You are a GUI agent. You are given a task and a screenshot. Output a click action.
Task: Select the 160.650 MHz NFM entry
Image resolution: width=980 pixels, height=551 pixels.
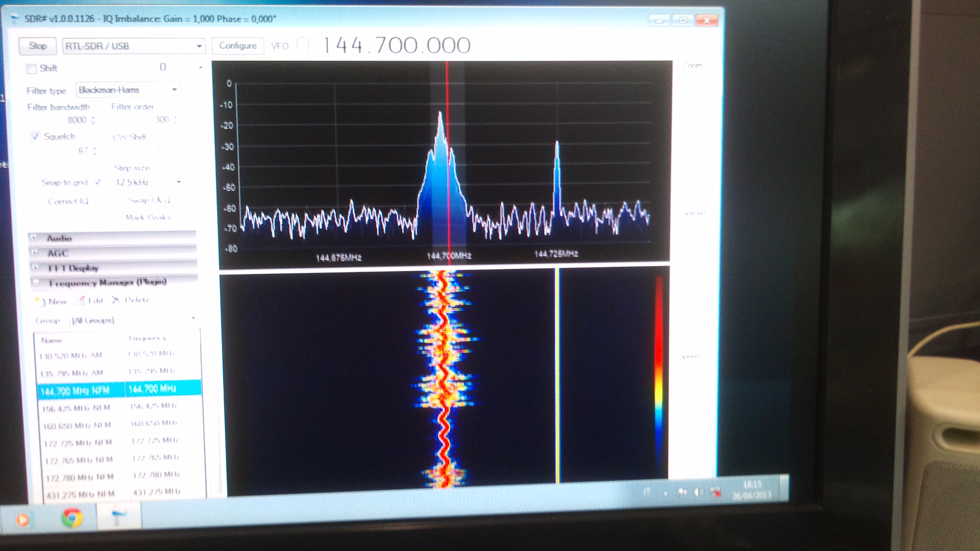(122, 424)
